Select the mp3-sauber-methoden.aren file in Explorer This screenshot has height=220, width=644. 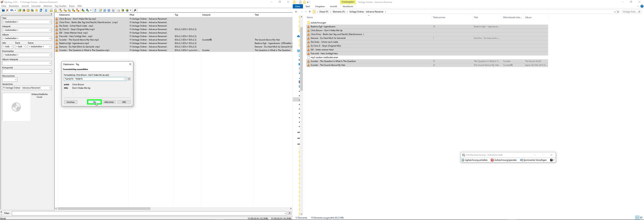tap(324, 57)
